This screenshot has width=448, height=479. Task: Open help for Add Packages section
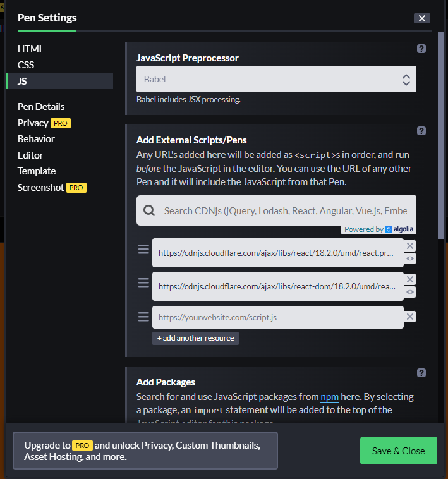tap(421, 373)
